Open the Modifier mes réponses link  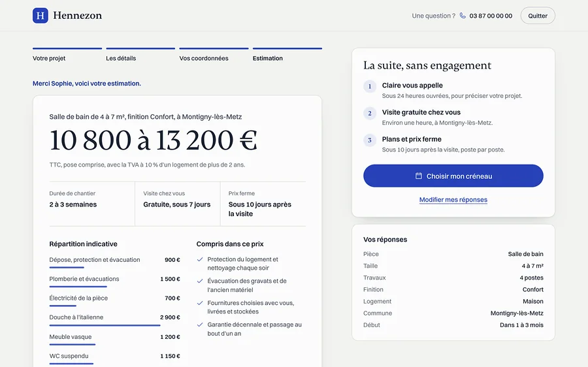[x=453, y=200]
